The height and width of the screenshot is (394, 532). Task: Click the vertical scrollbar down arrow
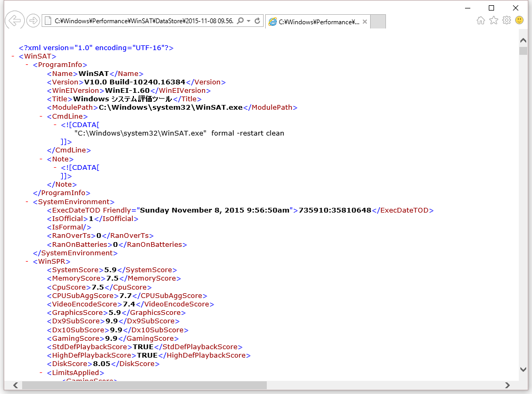pos(523,369)
